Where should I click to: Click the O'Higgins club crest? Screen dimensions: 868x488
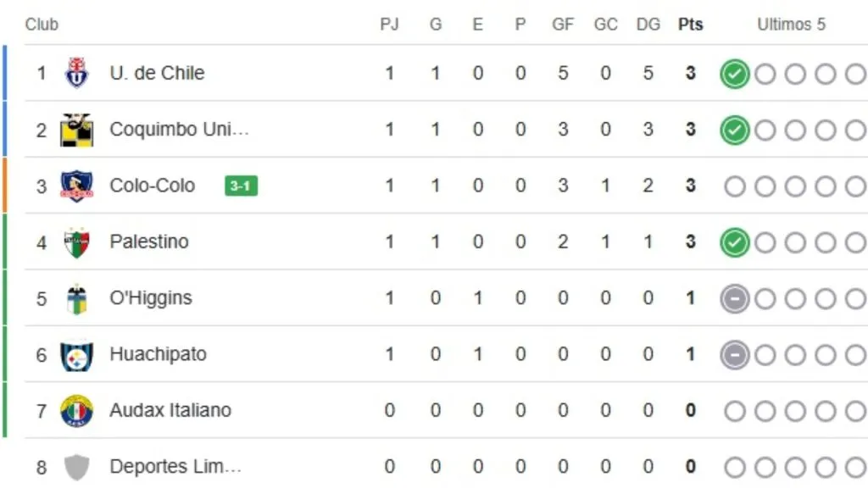tap(76, 298)
